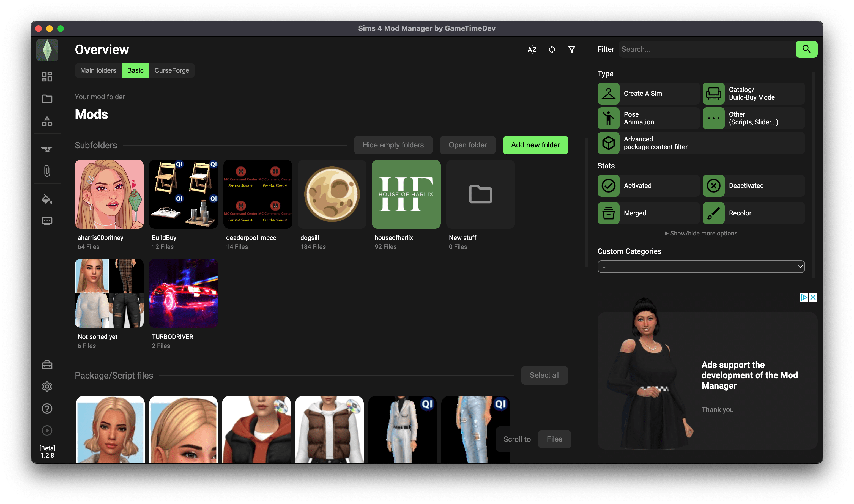Select brown puffer vest package thumbnail
854x504 pixels.
click(329, 429)
